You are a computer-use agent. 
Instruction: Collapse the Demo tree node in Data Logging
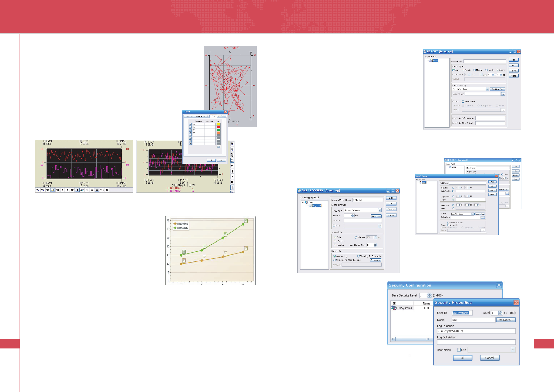302,202
